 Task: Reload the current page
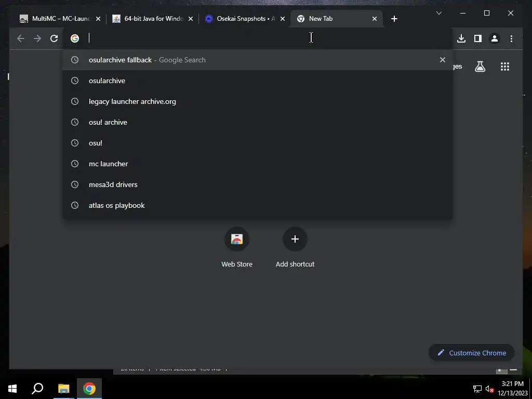point(54,38)
